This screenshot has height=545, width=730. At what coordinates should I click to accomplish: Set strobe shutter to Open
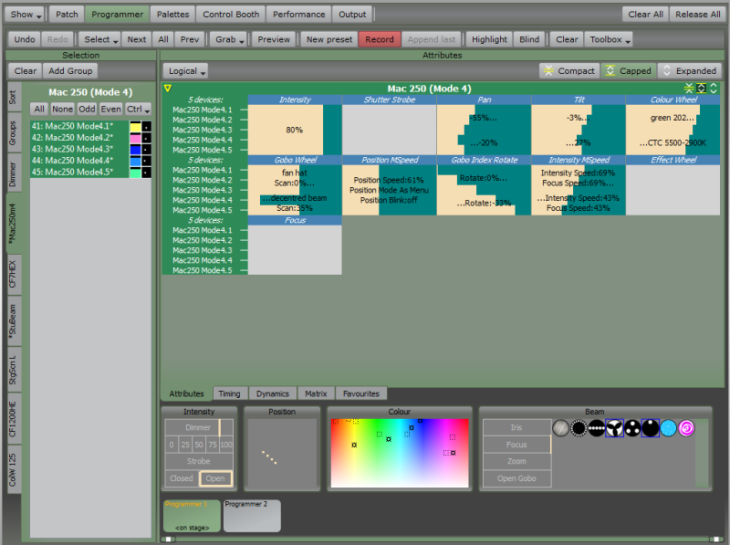click(x=215, y=478)
